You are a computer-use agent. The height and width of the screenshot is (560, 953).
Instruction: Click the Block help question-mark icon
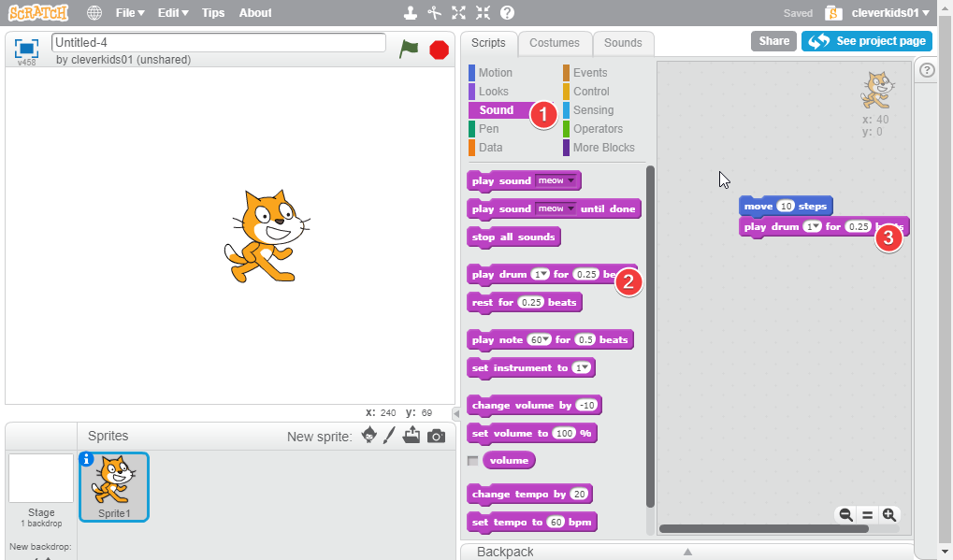coord(507,13)
